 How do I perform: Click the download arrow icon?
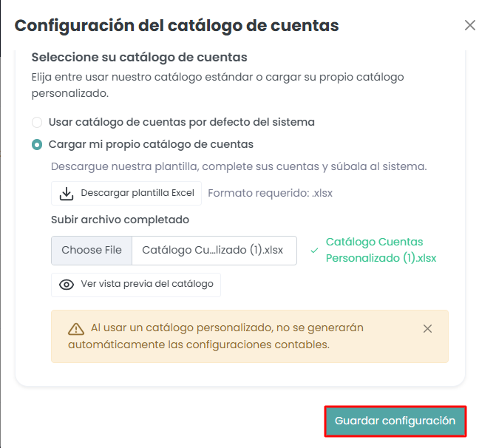pos(67,193)
